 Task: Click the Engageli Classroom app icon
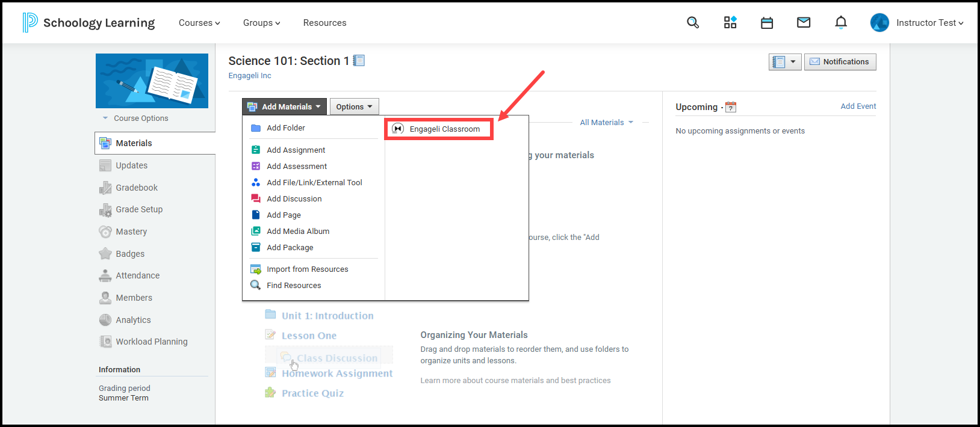coord(398,129)
